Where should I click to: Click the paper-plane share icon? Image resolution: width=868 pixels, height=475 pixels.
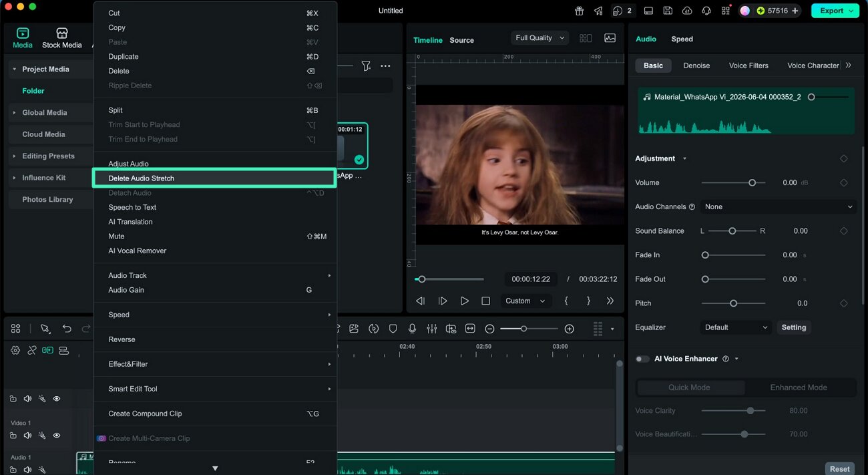(598, 11)
